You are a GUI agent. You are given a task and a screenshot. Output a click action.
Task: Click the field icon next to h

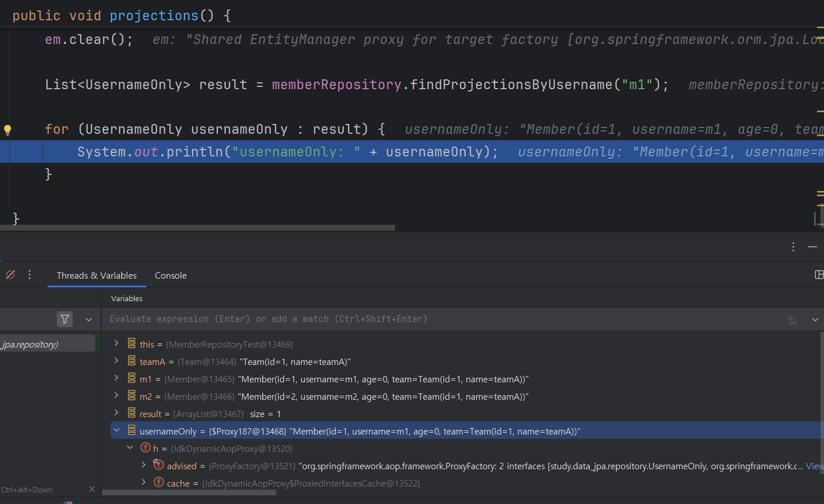click(146, 447)
